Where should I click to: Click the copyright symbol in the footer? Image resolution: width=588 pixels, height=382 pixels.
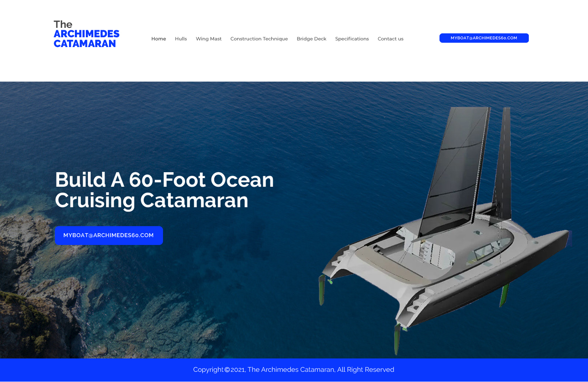[227, 370]
